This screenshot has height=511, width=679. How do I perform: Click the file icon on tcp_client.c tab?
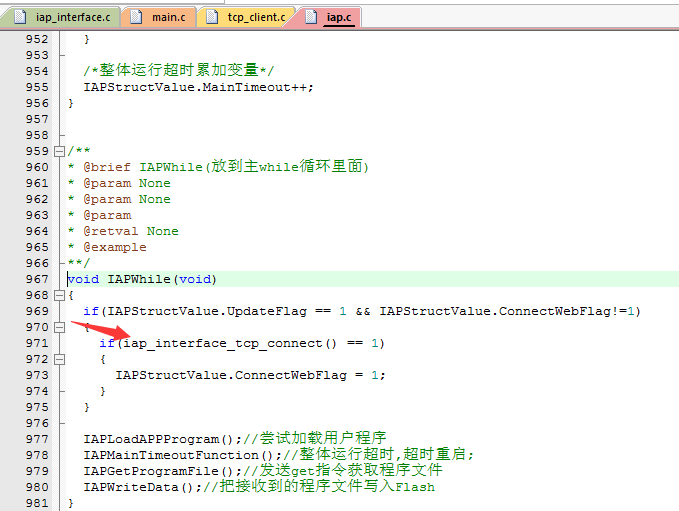click(x=212, y=17)
